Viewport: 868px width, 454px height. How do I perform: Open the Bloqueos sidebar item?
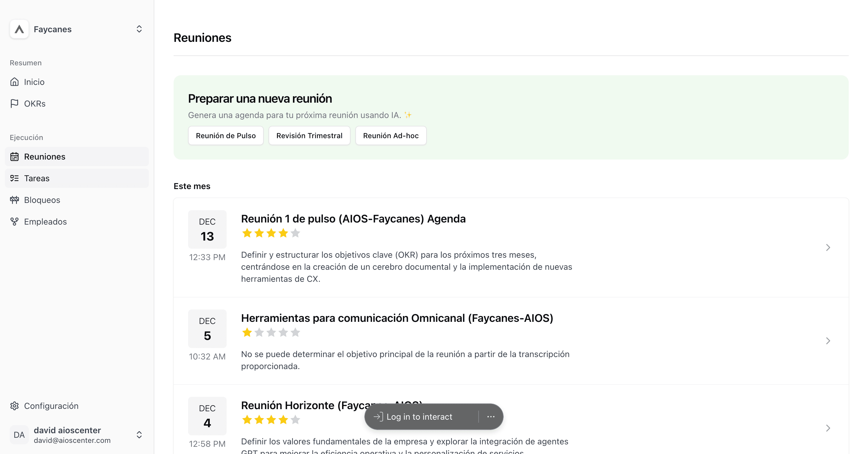point(77,200)
